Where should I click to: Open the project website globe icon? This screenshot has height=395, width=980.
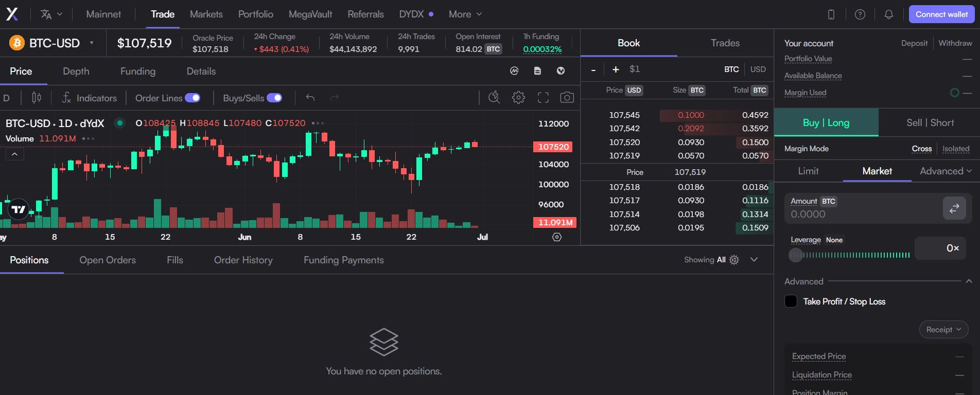561,71
